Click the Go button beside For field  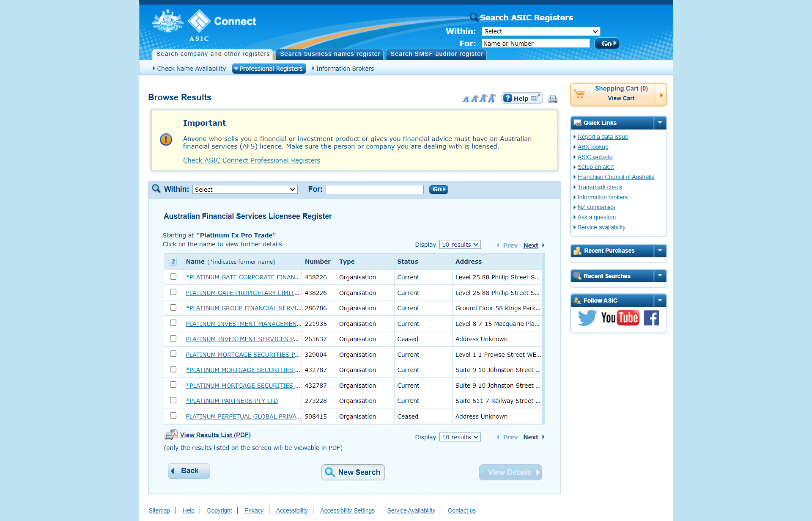pos(439,189)
